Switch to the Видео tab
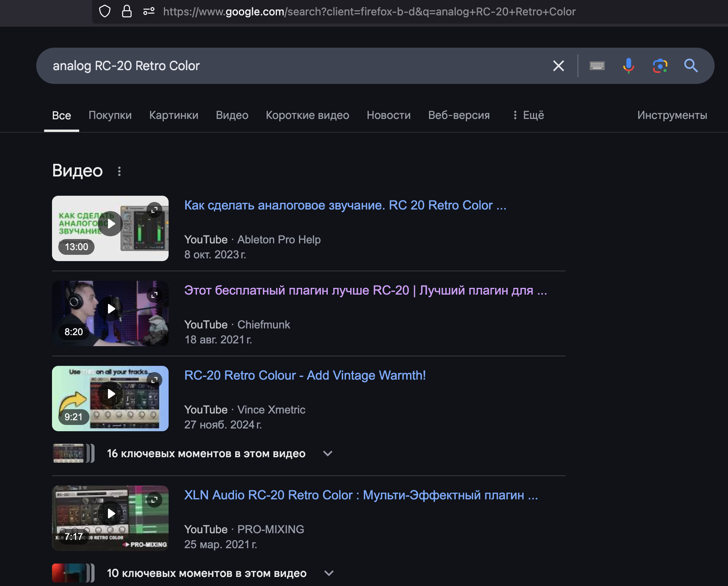This screenshot has width=728, height=586. (x=232, y=115)
